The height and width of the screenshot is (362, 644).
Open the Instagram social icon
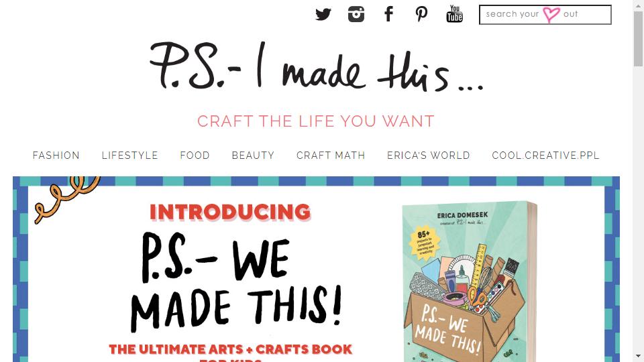[356, 14]
